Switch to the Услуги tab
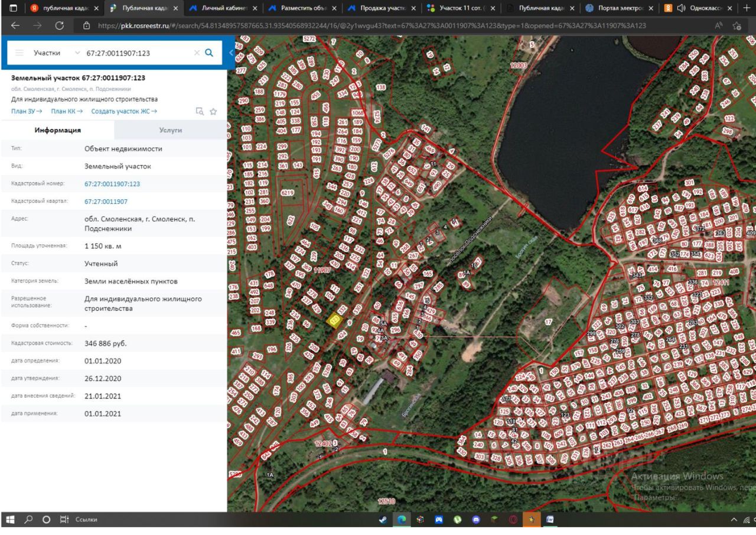Image resolution: width=756 pixels, height=535 pixels. pyautogui.click(x=171, y=130)
